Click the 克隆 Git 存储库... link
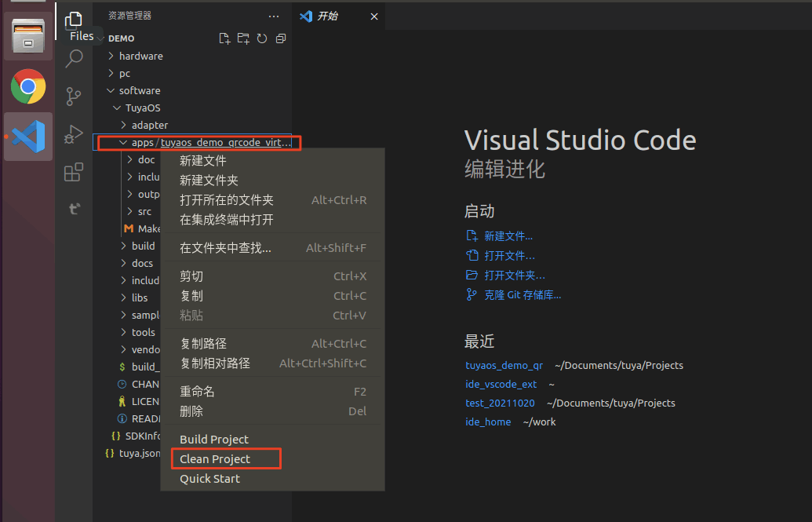This screenshot has height=522, width=812. pyautogui.click(x=522, y=295)
